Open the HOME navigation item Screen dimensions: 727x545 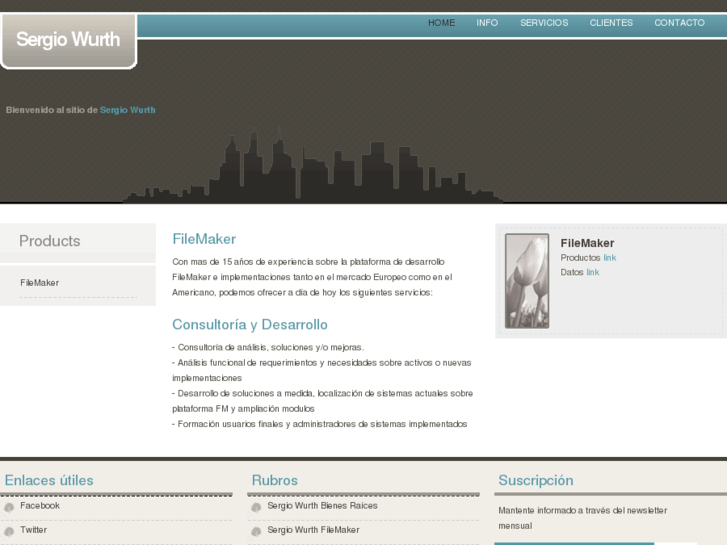pyautogui.click(x=441, y=23)
